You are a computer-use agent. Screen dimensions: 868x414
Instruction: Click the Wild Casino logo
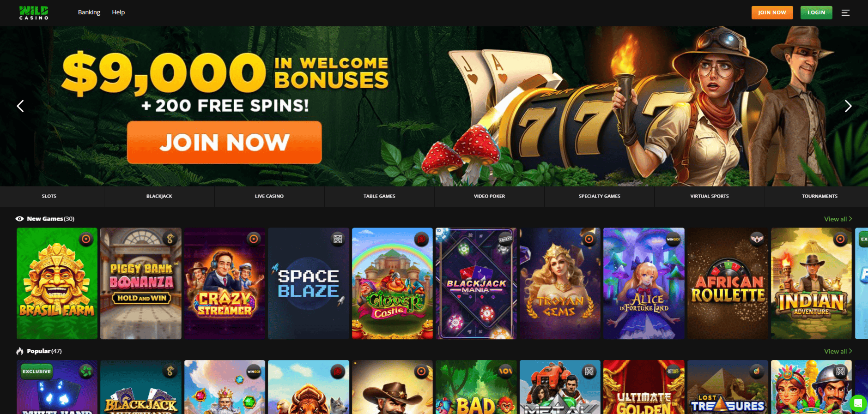(x=34, y=12)
